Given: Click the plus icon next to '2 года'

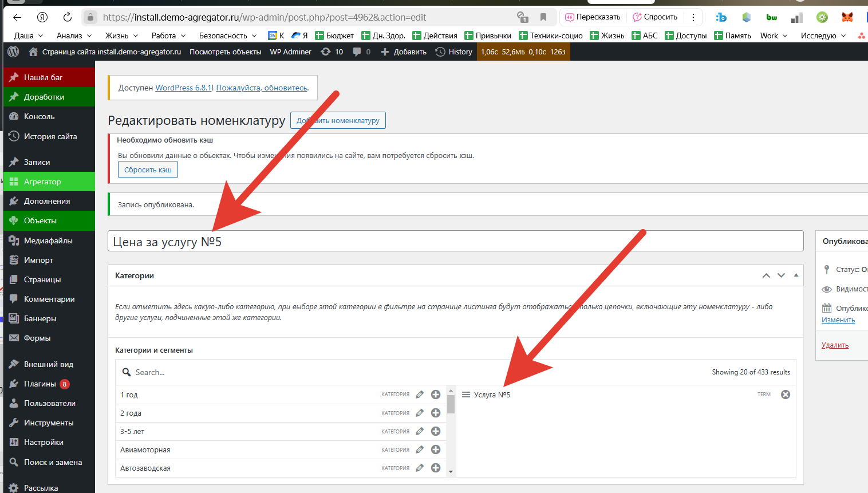Looking at the screenshot, I should [x=435, y=413].
